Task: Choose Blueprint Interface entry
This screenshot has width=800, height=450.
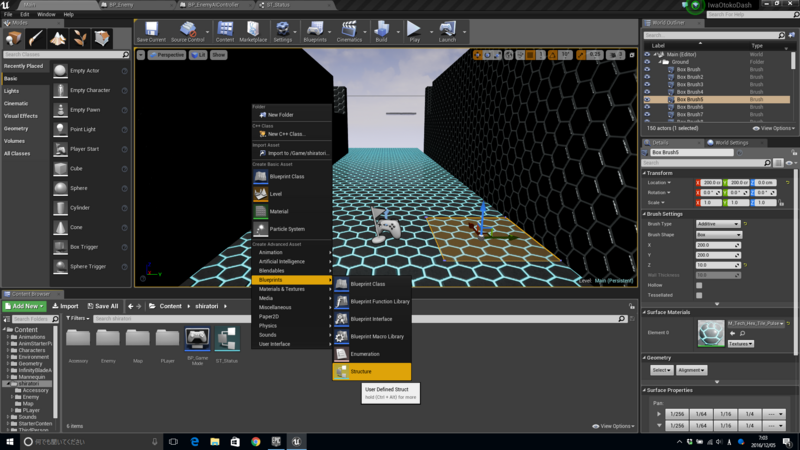Action: pos(372,319)
